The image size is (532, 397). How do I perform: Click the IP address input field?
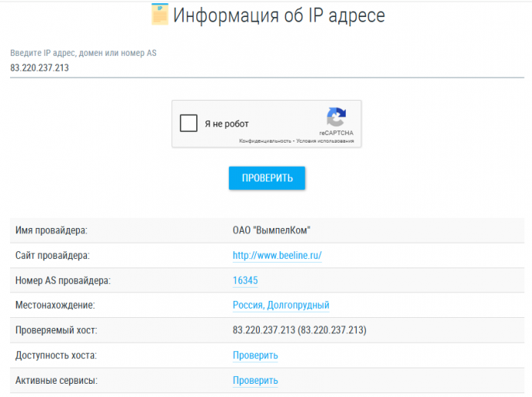click(267, 68)
